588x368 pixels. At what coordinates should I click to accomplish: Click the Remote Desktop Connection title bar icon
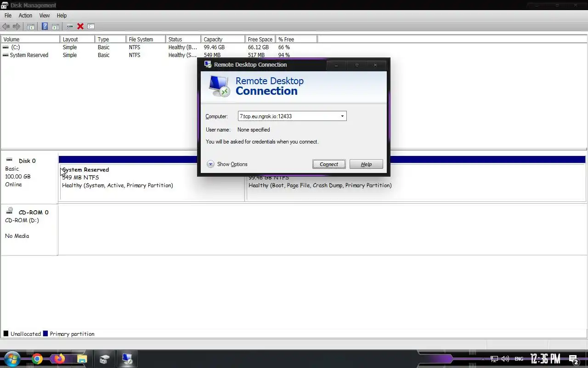[208, 64]
